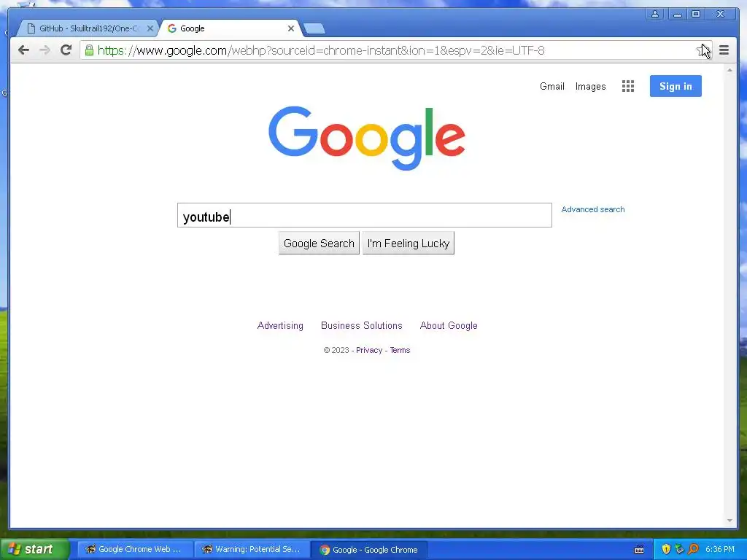Close the GitHub tab
This screenshot has width=747, height=560.
pos(150,28)
